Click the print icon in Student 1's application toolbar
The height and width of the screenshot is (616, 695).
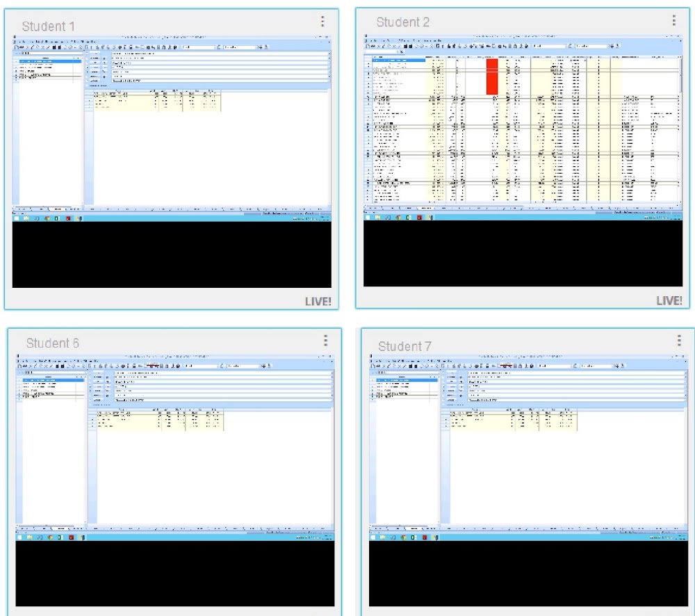point(26,47)
